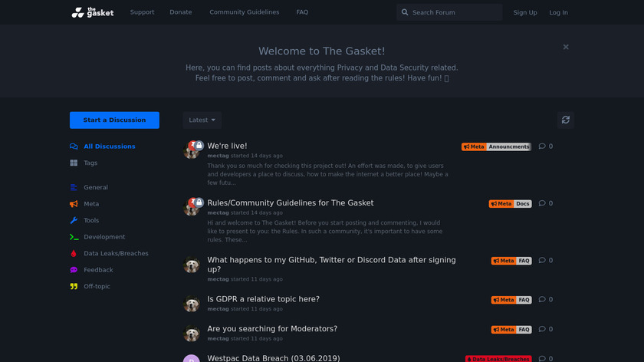
Task: Dismiss the welcome banner
Action: [566, 48]
